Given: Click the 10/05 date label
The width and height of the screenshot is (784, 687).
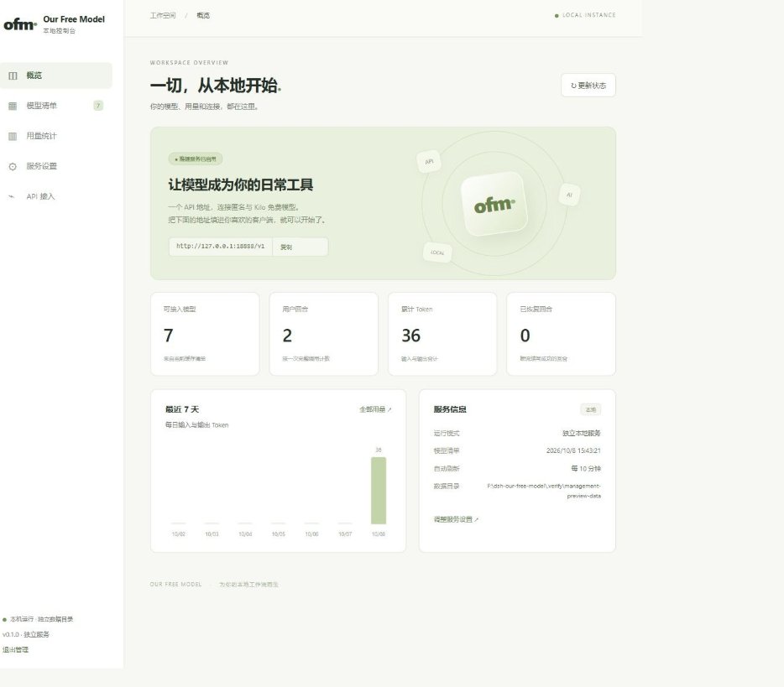Looking at the screenshot, I should (x=279, y=534).
